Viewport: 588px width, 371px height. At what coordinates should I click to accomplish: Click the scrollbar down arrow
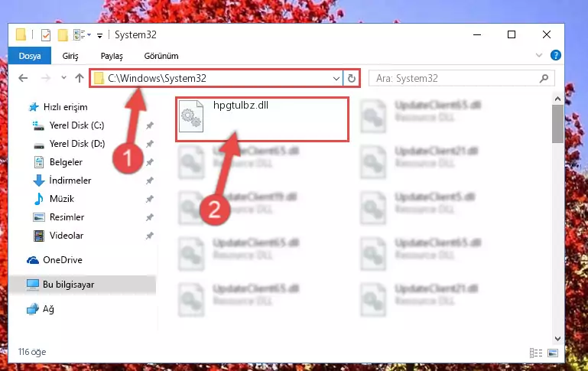(557, 338)
